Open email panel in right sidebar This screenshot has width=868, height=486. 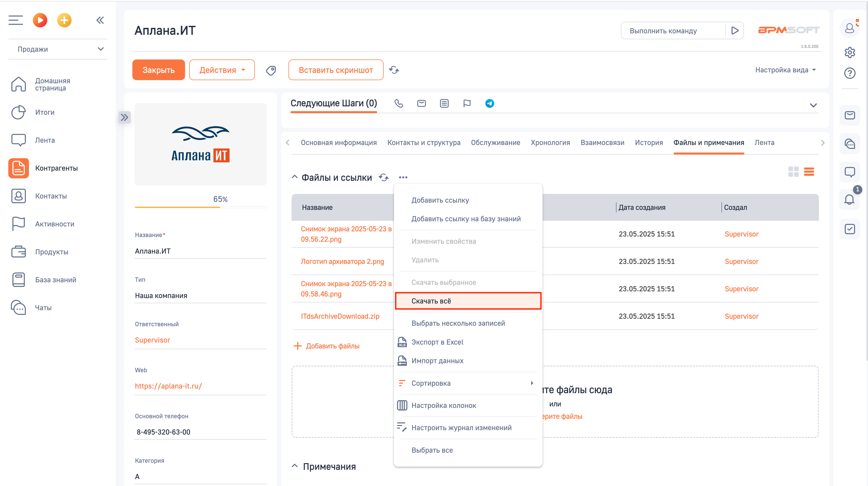click(x=849, y=115)
